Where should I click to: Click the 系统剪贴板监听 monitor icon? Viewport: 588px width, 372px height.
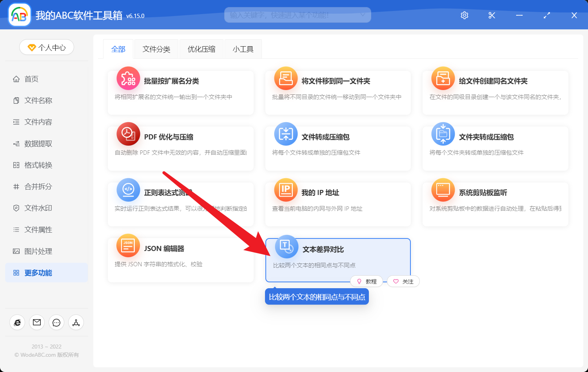[443, 190]
